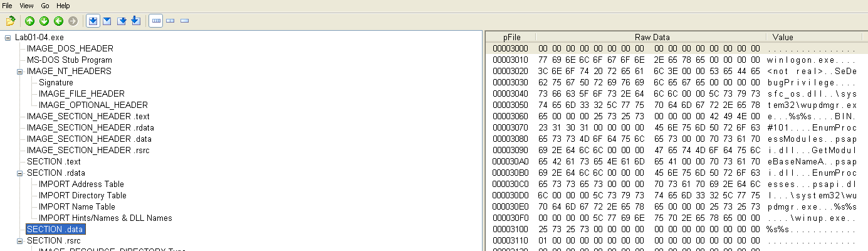This screenshot has width=868, height=251.
Task: Click the green down arrow button
Action: point(44,21)
